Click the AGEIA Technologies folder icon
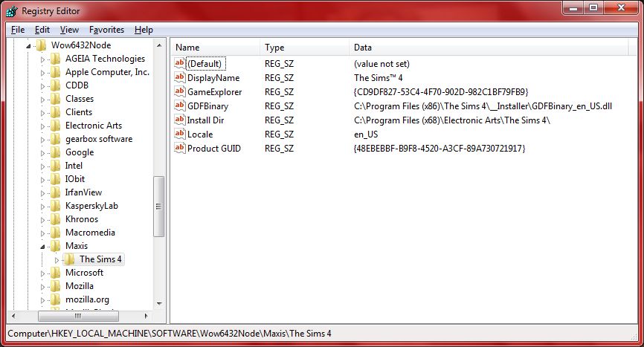 click(x=56, y=59)
